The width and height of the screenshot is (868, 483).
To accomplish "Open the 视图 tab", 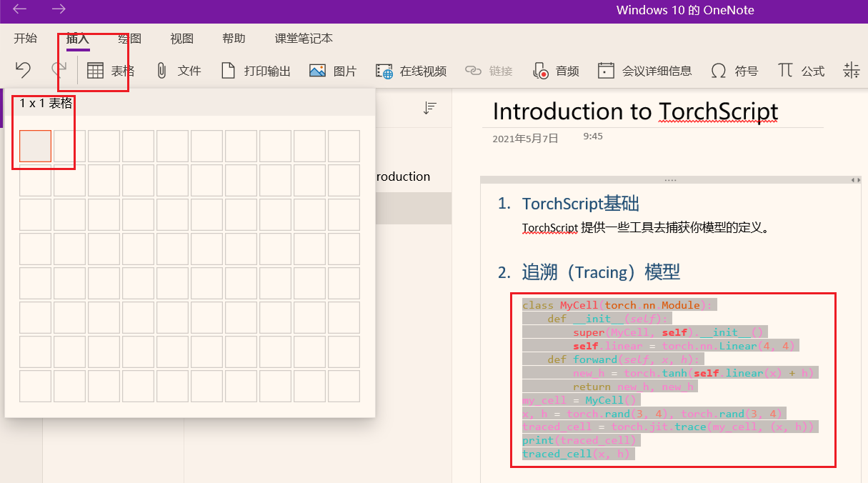I will tap(181, 39).
